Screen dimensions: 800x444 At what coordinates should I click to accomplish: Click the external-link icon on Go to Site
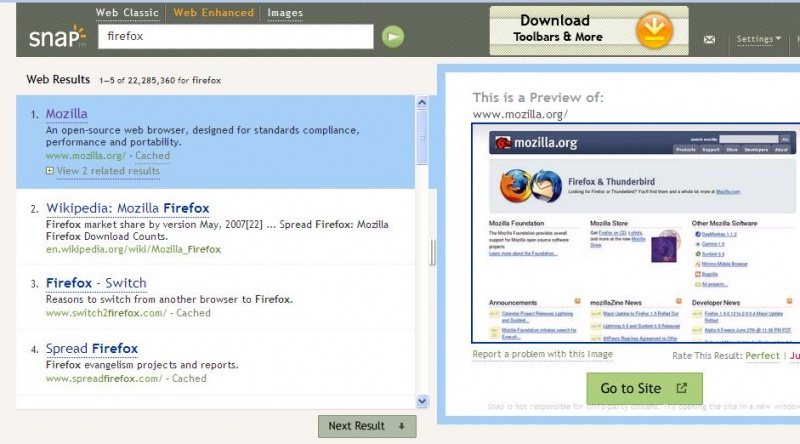pos(682,388)
